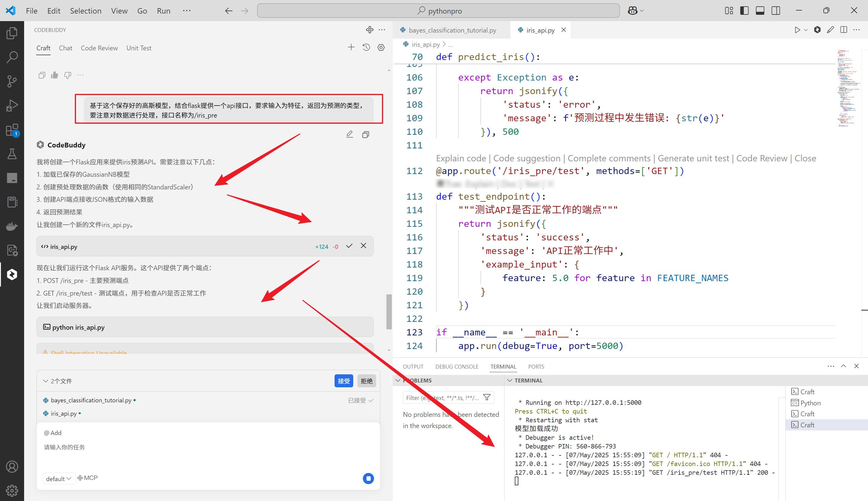Switch to the Unit Test tab
This screenshot has height=501, width=868.
pos(139,48)
